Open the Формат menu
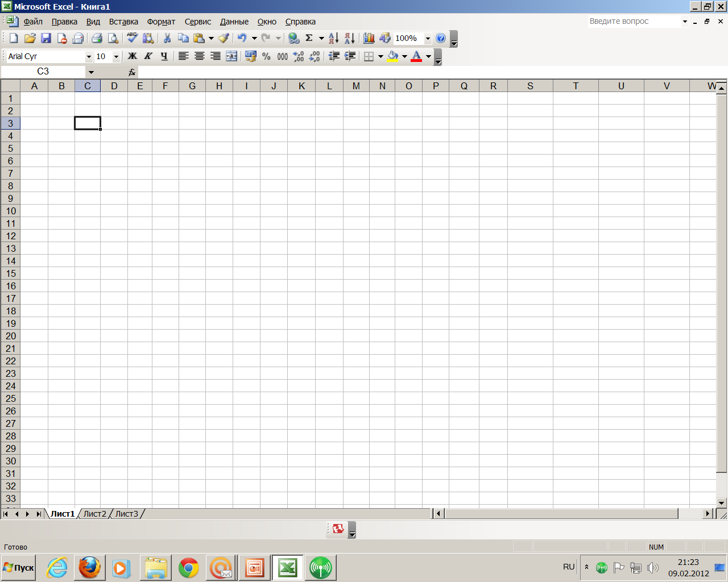The width and height of the screenshot is (728, 582). point(161,22)
